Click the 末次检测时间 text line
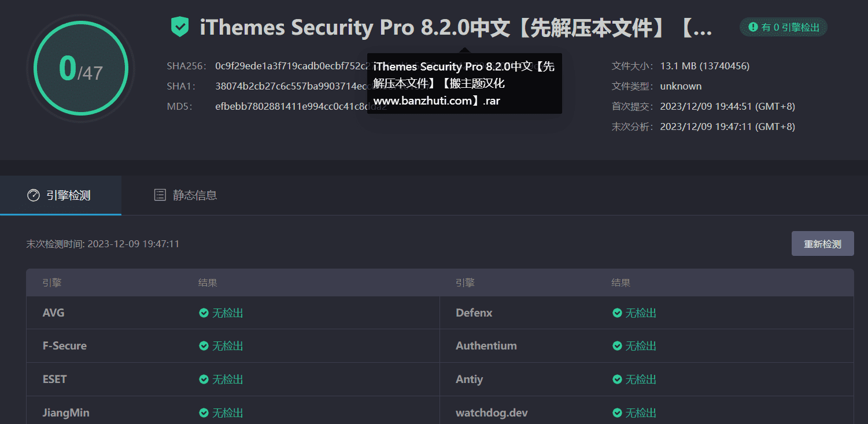Viewport: 868px width, 424px height. pyautogui.click(x=103, y=244)
